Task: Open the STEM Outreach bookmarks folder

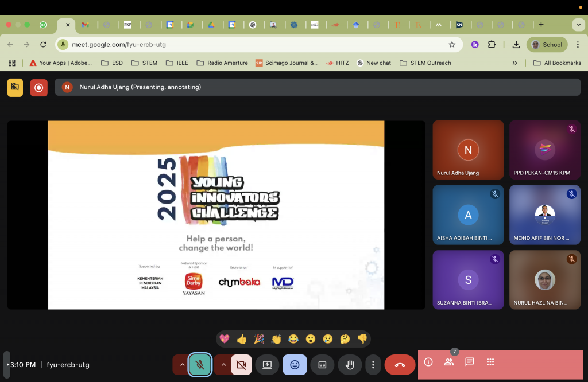Action: 425,63
